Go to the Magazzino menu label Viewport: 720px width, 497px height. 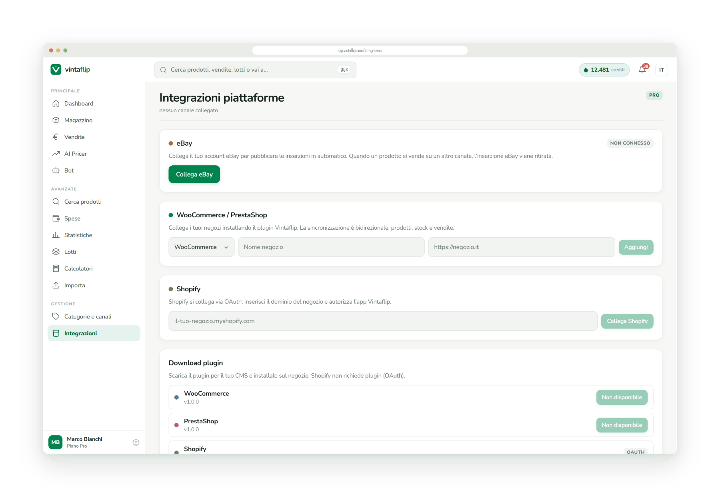coord(79,120)
